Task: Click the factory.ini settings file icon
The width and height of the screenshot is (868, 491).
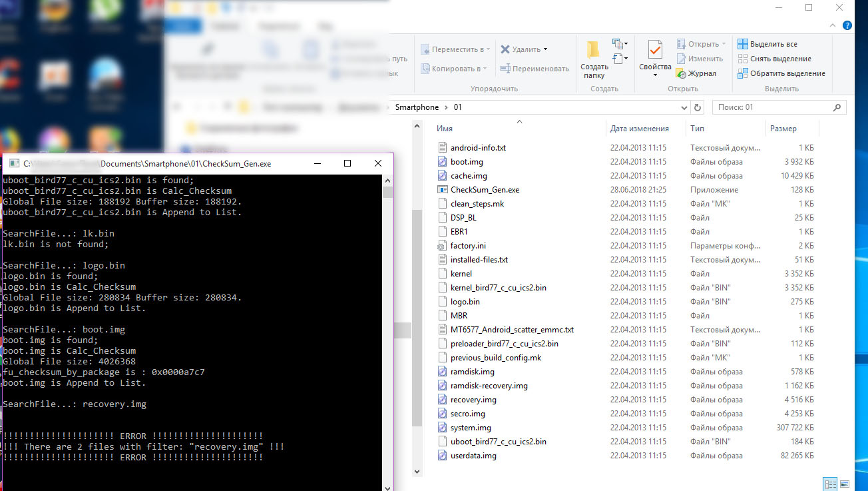Action: tap(443, 246)
